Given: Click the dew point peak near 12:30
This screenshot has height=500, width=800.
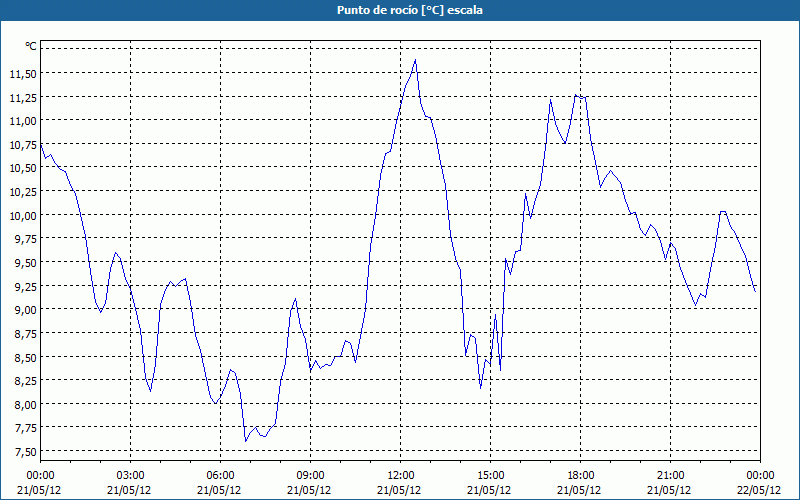Looking at the screenshot, I should [415, 60].
